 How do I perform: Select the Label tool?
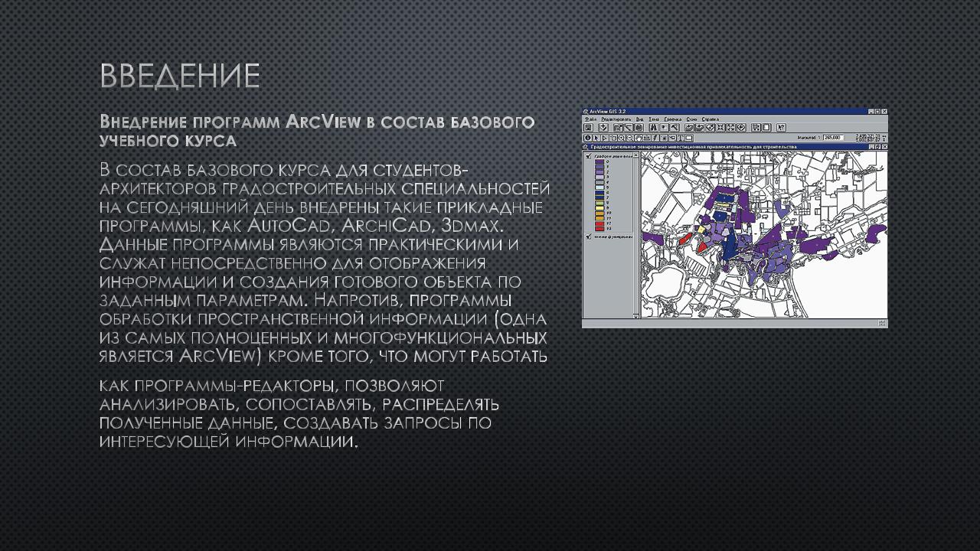(672, 138)
